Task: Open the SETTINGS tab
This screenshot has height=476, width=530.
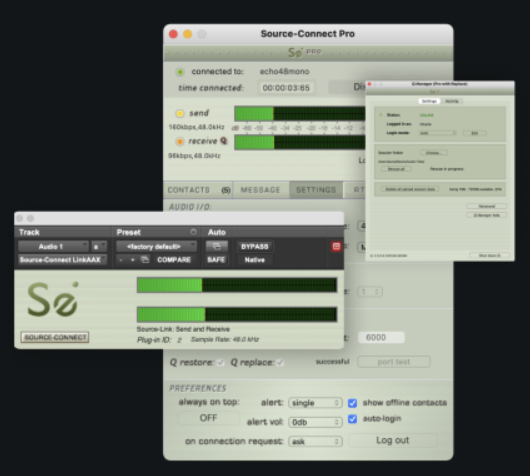Action: pos(316,190)
